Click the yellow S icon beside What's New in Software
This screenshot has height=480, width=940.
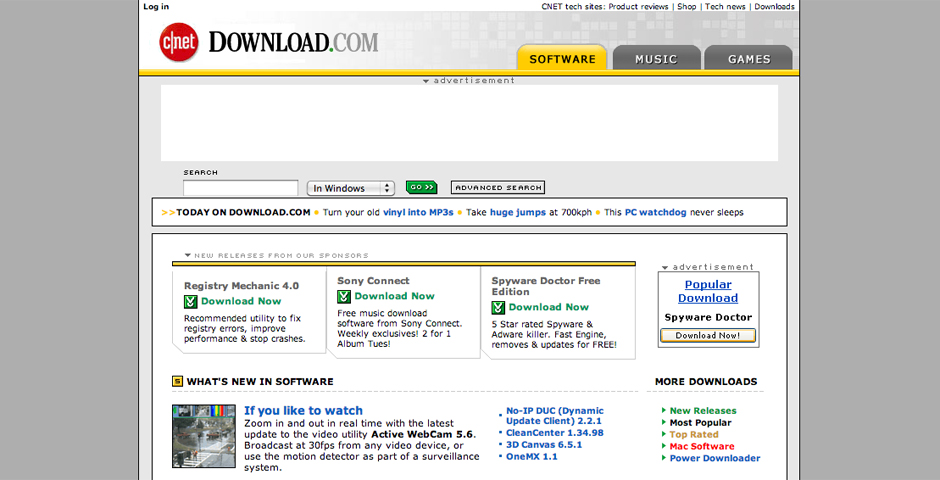(x=177, y=381)
